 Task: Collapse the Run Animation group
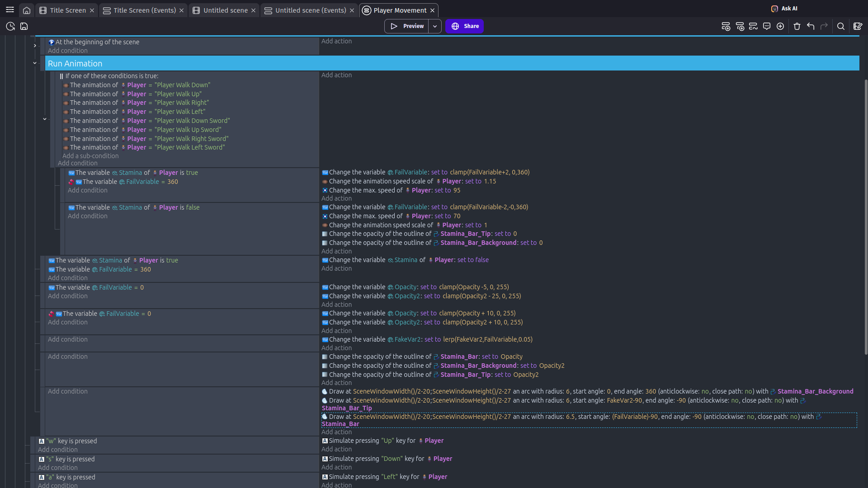35,63
